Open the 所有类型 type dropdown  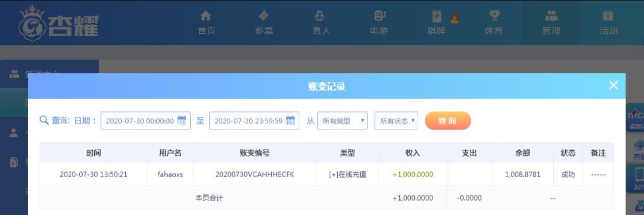tap(342, 121)
